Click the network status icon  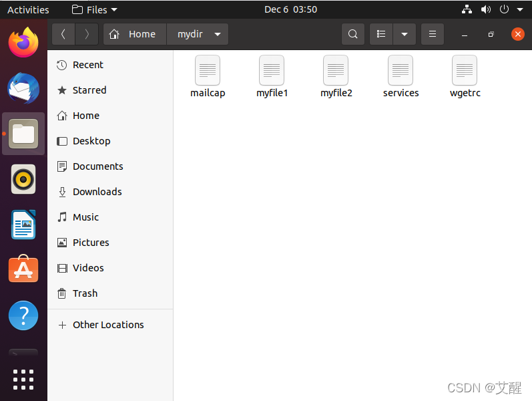(x=467, y=9)
